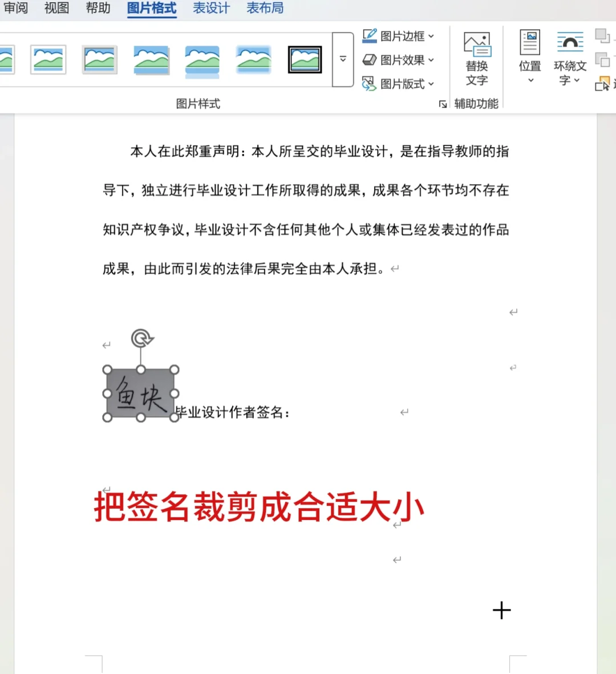Image resolution: width=616 pixels, height=674 pixels.
Task: Open the 图片边框 dropdown arrow
Action: 431,36
